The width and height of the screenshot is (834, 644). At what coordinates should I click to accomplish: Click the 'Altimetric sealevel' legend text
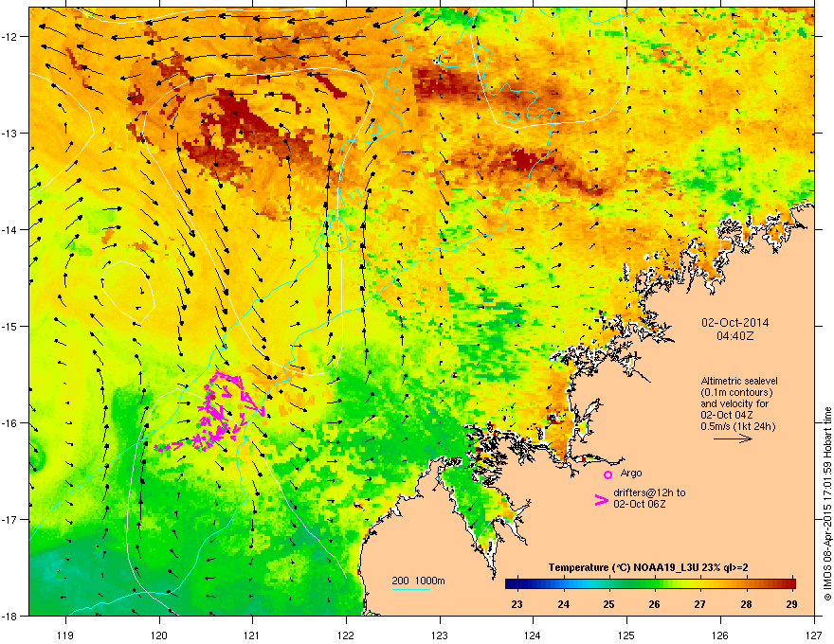coord(739,381)
